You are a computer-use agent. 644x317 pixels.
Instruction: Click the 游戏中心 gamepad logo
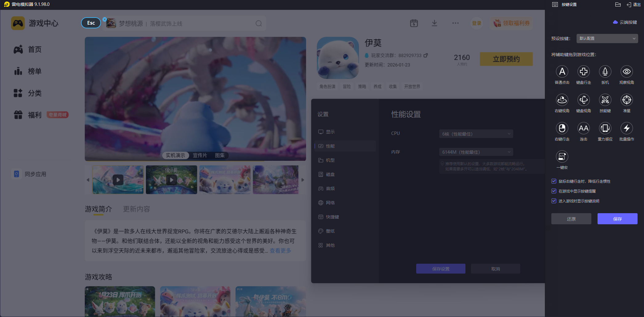click(x=18, y=23)
